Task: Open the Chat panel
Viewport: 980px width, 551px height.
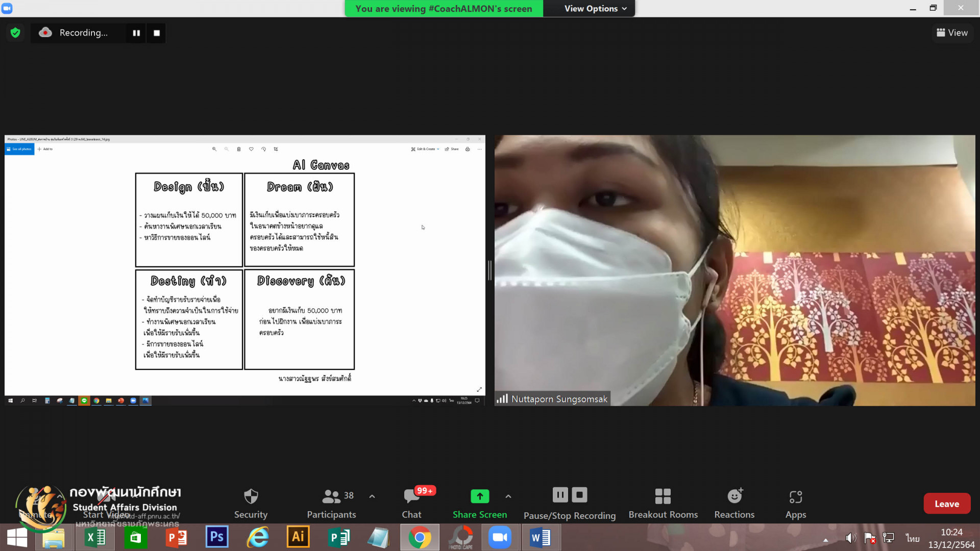Action: tap(412, 503)
